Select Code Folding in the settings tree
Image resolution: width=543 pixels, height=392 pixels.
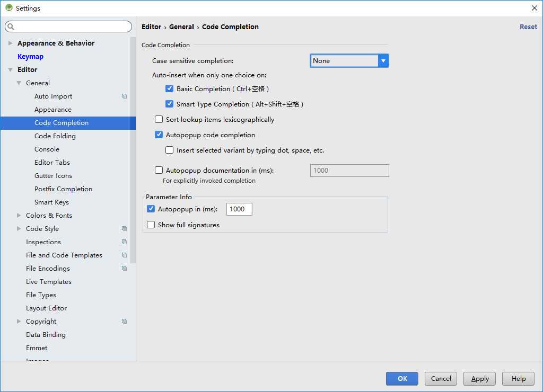click(x=55, y=136)
